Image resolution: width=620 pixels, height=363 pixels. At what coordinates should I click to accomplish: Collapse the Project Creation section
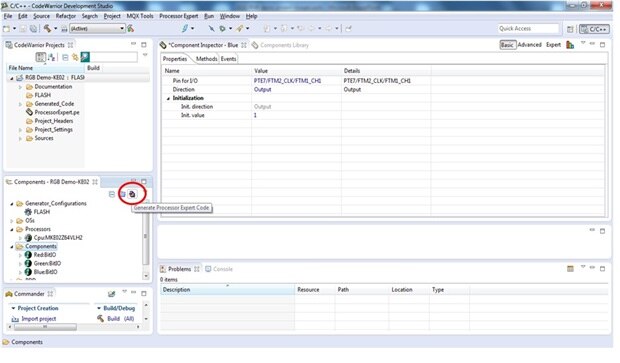point(13,308)
